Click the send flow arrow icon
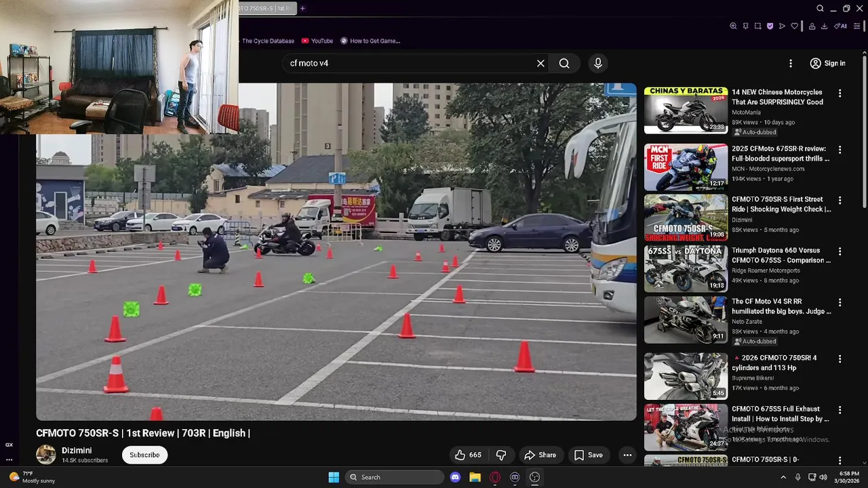This screenshot has width=868, height=488. (x=782, y=26)
